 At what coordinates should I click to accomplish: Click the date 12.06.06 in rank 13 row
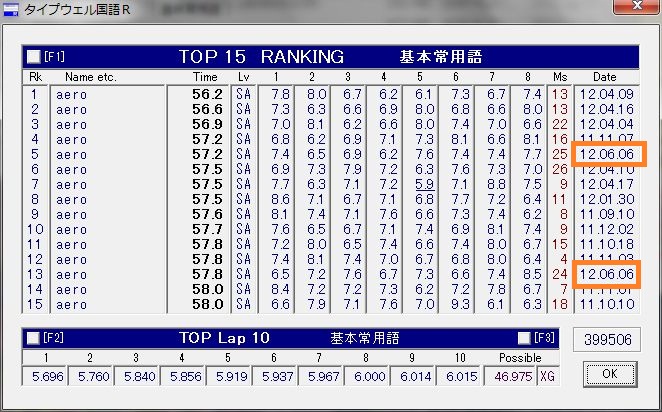click(x=607, y=274)
